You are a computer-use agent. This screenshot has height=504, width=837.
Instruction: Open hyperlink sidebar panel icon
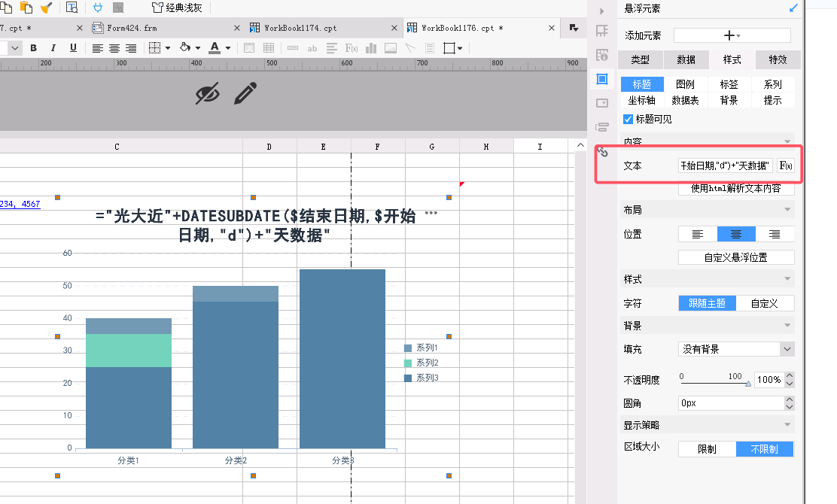click(x=603, y=152)
